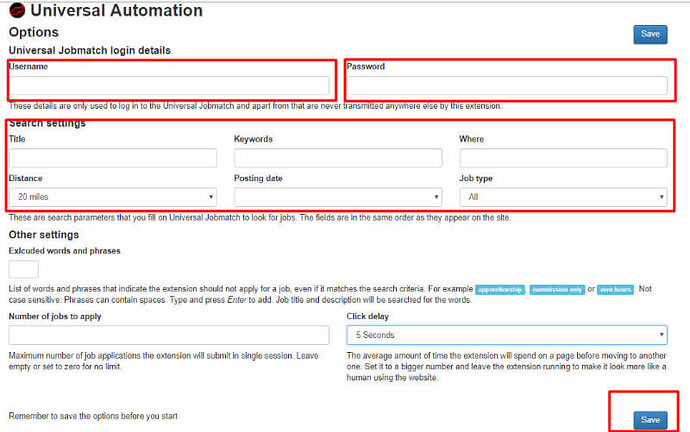This screenshot has width=690, height=432.
Task: Select the Title search field
Action: click(112, 158)
